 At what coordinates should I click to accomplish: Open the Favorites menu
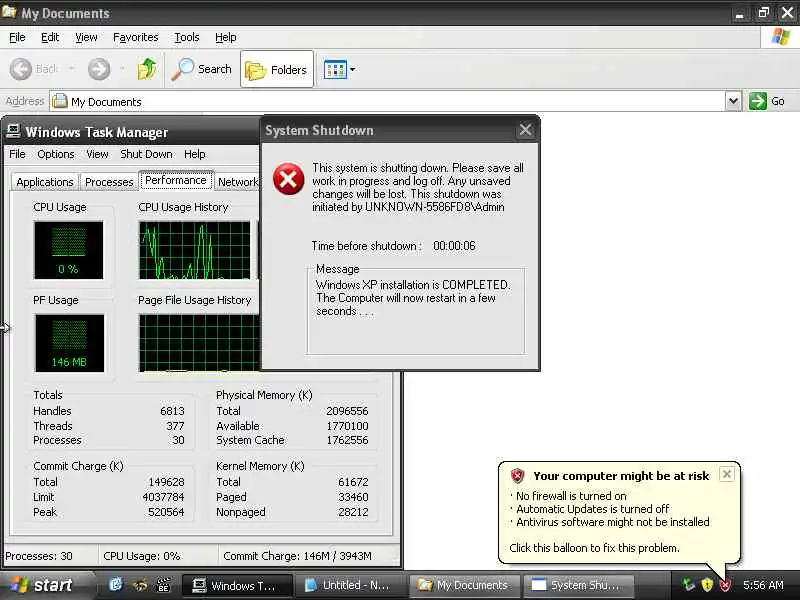pyautogui.click(x=136, y=37)
